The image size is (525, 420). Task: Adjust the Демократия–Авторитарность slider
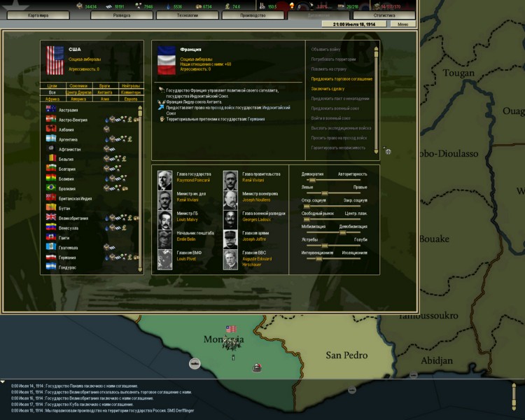click(312, 180)
